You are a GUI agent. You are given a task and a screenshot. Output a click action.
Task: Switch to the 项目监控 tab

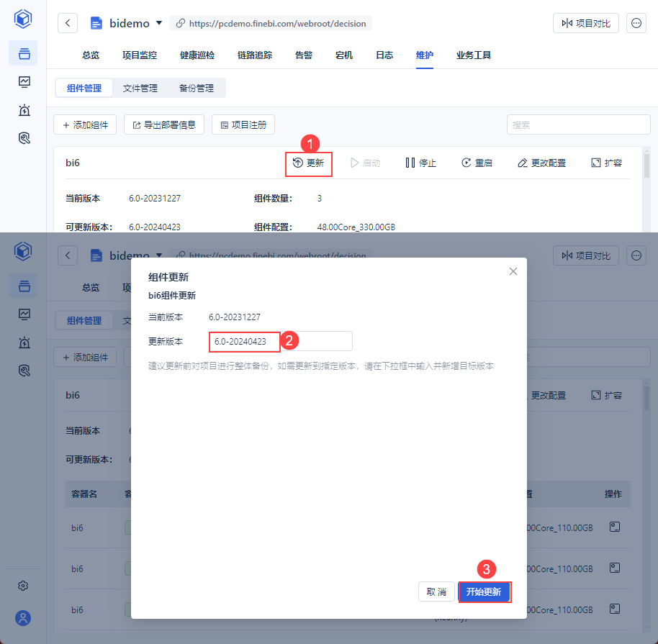pos(140,55)
